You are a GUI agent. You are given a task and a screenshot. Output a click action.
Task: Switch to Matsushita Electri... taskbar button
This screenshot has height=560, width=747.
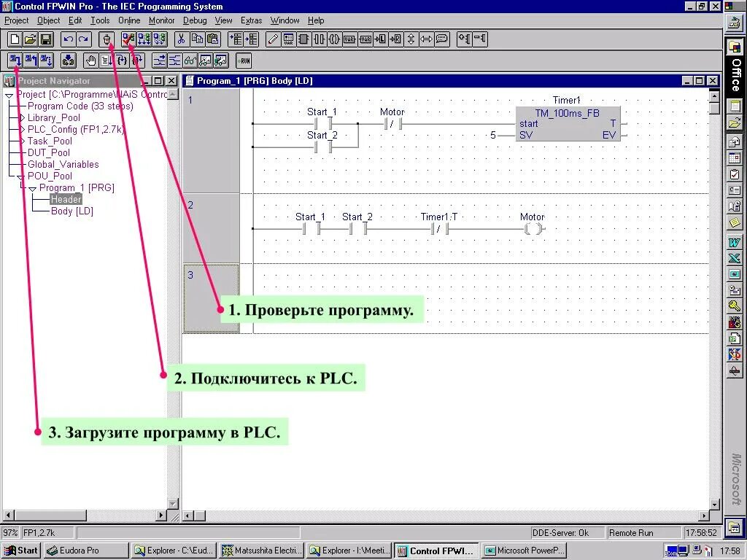(x=261, y=551)
